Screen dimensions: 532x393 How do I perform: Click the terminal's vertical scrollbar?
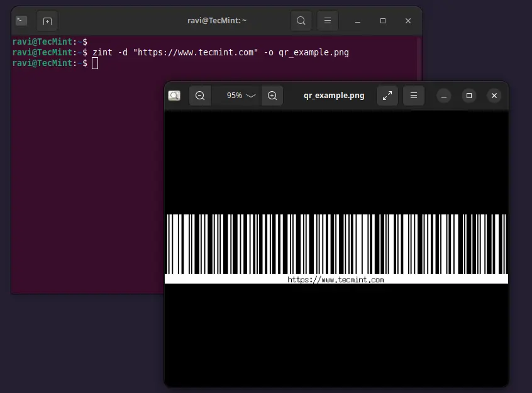[419, 59]
